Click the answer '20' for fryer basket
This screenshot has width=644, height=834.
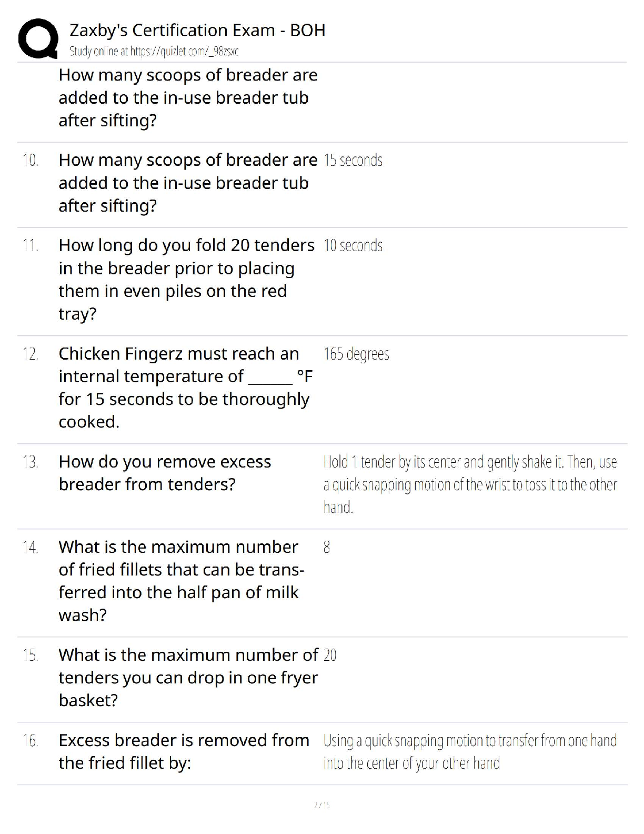point(330,655)
